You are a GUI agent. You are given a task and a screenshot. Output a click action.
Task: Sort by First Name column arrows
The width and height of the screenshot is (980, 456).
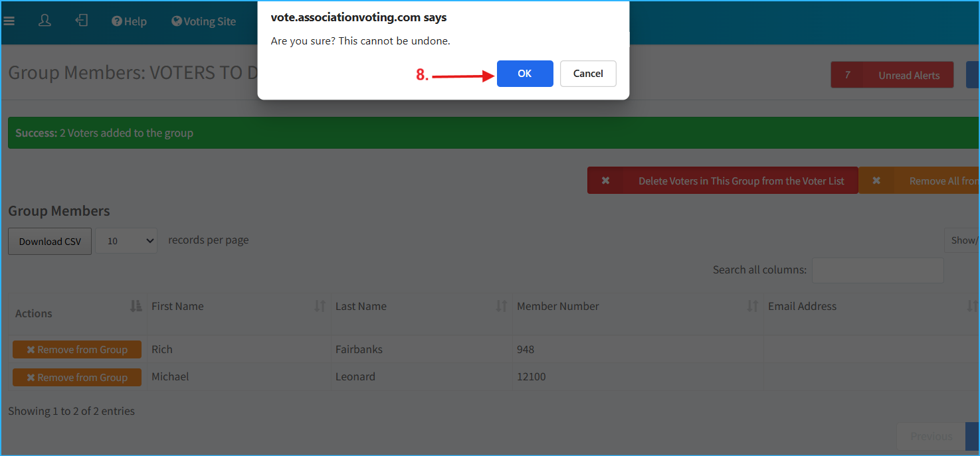click(x=320, y=306)
